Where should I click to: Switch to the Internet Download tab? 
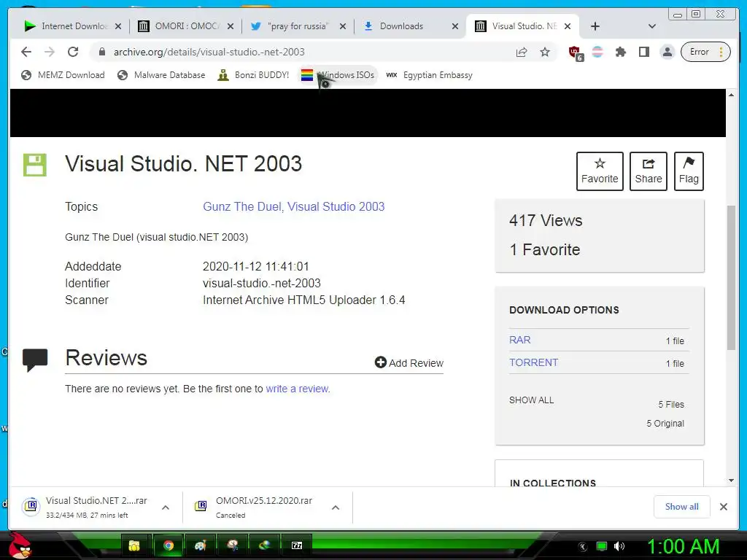pos(73,26)
